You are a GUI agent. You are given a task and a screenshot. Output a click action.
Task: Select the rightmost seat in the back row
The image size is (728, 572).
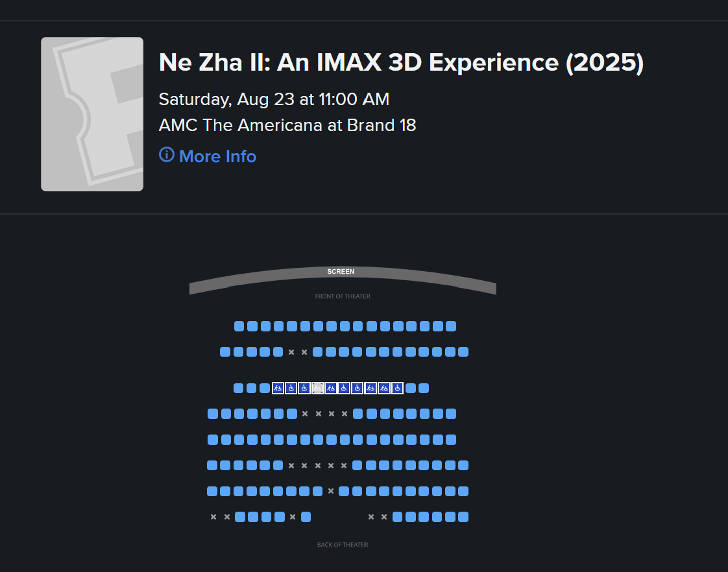coord(463,517)
